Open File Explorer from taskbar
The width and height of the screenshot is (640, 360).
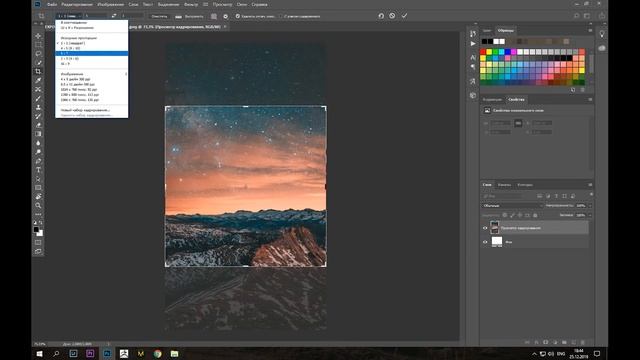pyautogui.click(x=174, y=353)
